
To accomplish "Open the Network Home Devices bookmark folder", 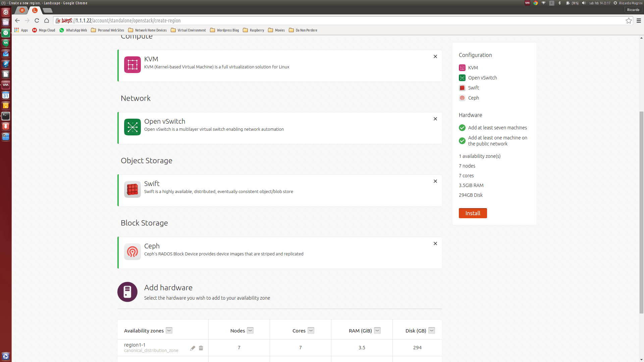I will 147,30.
